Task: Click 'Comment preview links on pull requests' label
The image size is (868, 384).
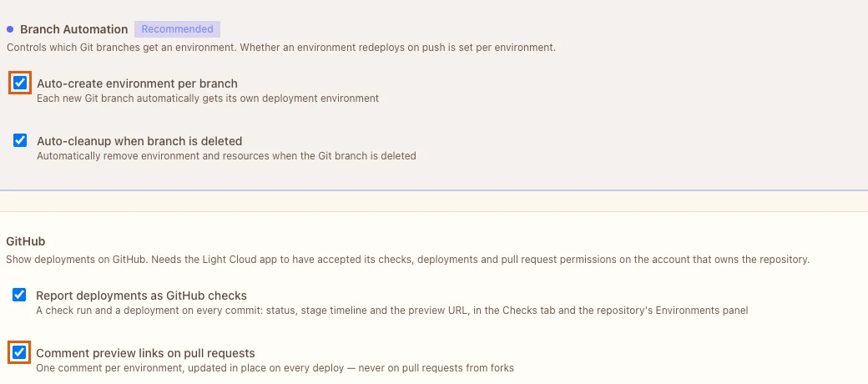Action: pyautogui.click(x=145, y=353)
